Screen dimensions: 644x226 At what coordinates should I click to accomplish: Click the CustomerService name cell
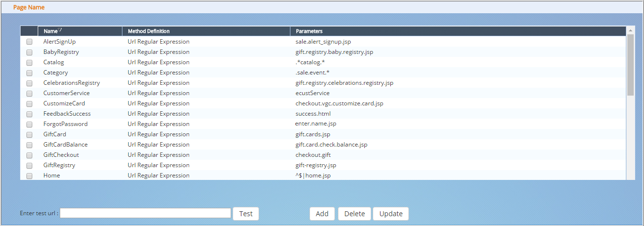(x=66, y=93)
